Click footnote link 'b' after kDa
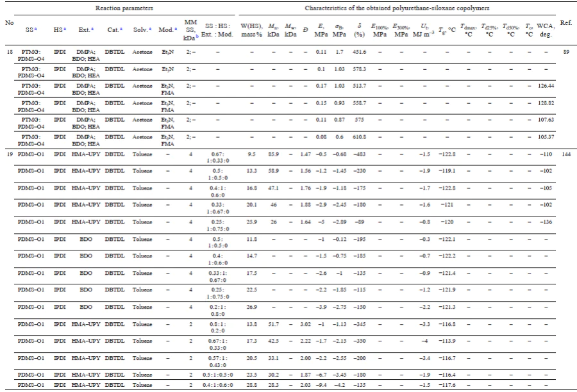 (197, 37)
